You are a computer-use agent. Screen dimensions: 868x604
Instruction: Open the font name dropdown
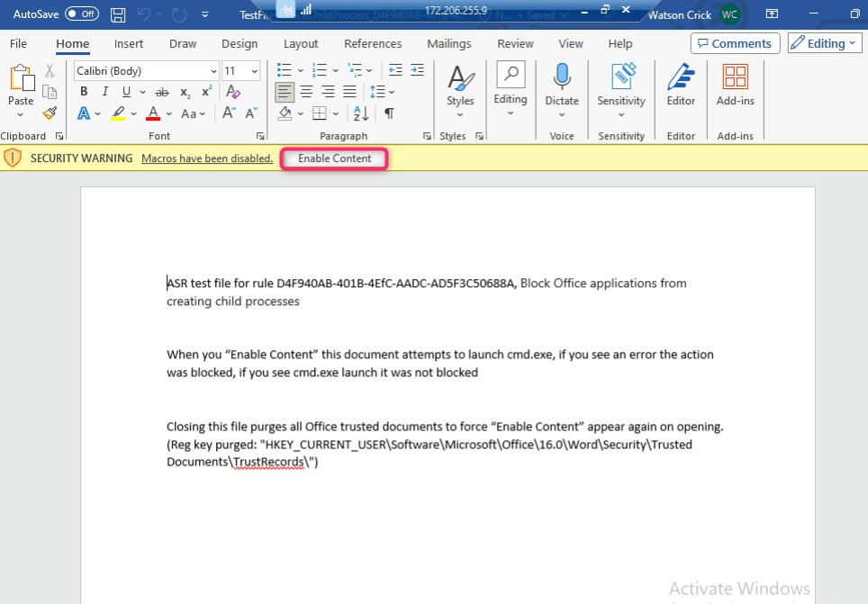(213, 71)
